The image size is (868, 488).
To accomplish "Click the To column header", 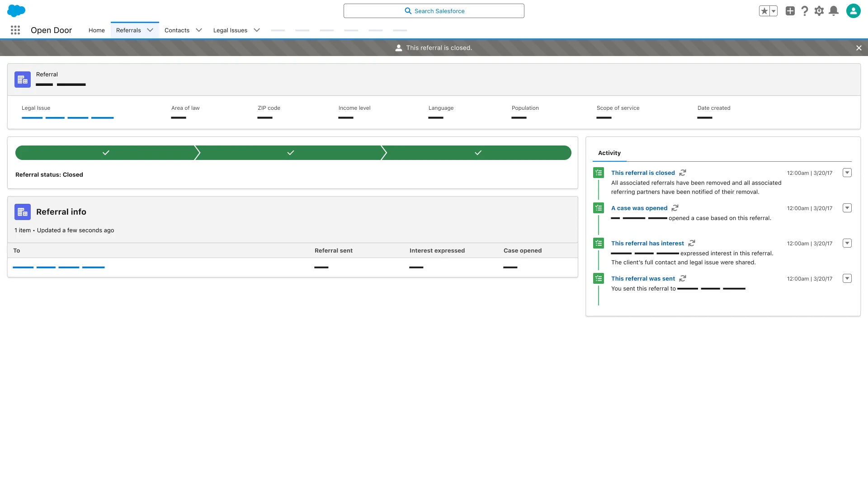I will [x=17, y=251].
